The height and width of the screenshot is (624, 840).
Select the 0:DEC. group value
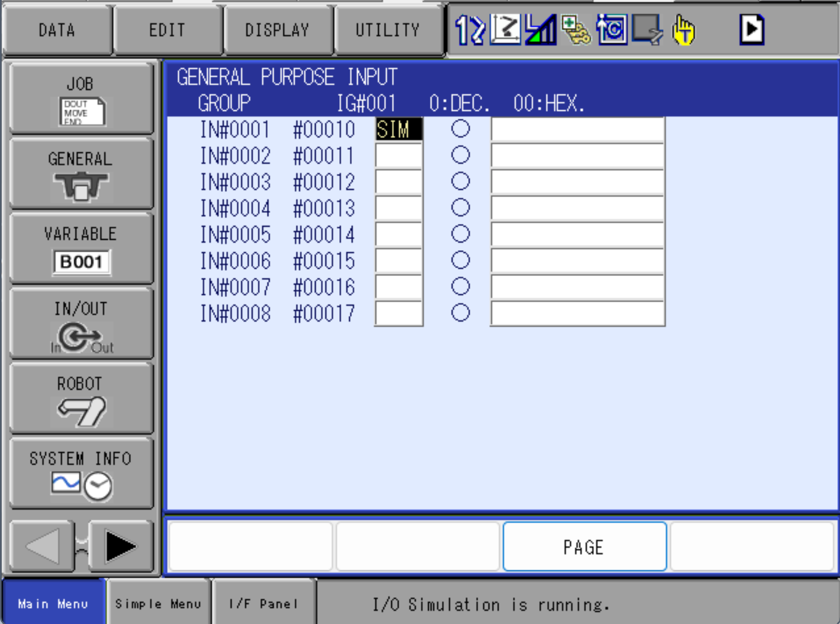point(459,103)
